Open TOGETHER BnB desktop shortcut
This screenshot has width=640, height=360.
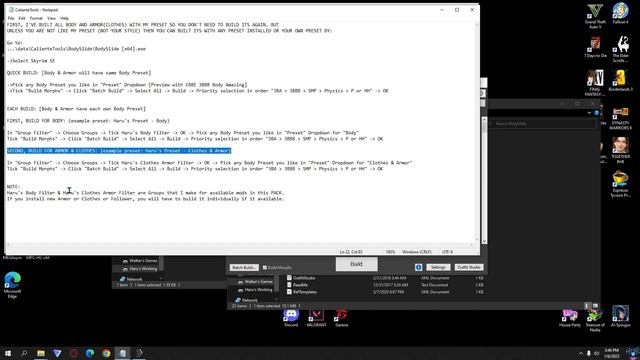tap(620, 151)
